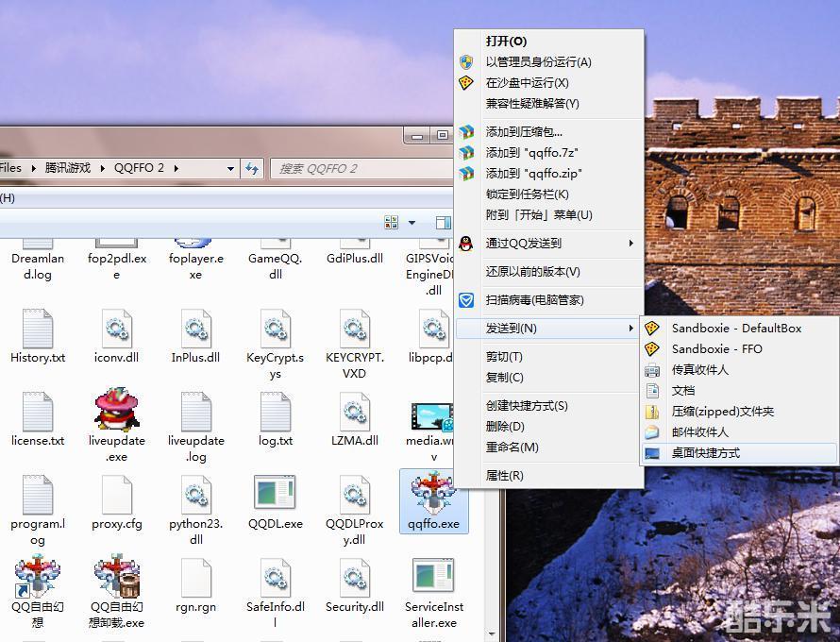Select the QQ自由幻想卸载.exe uninstaller icon
The width and height of the screenshot is (840, 642).
coord(117,576)
